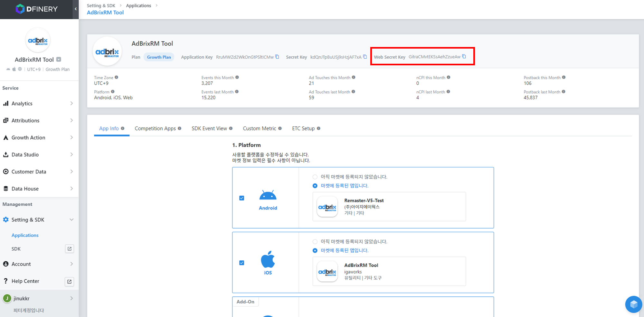Open Help Center external link icon
This screenshot has height=317, width=644.
coord(70,282)
